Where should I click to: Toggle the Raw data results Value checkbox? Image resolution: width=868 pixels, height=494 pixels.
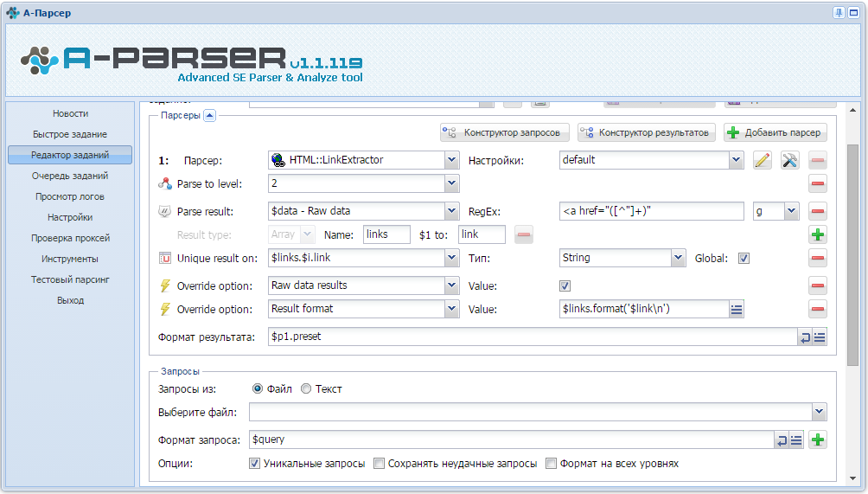565,285
